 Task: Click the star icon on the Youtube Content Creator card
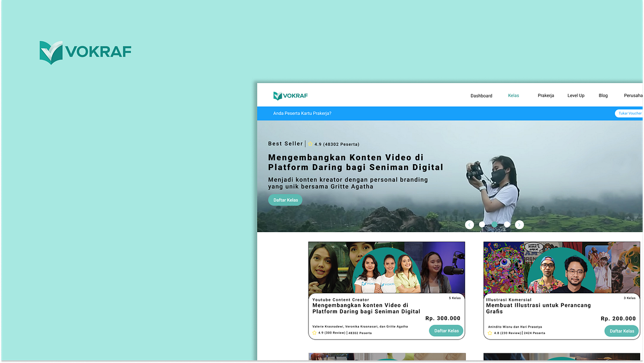click(313, 332)
